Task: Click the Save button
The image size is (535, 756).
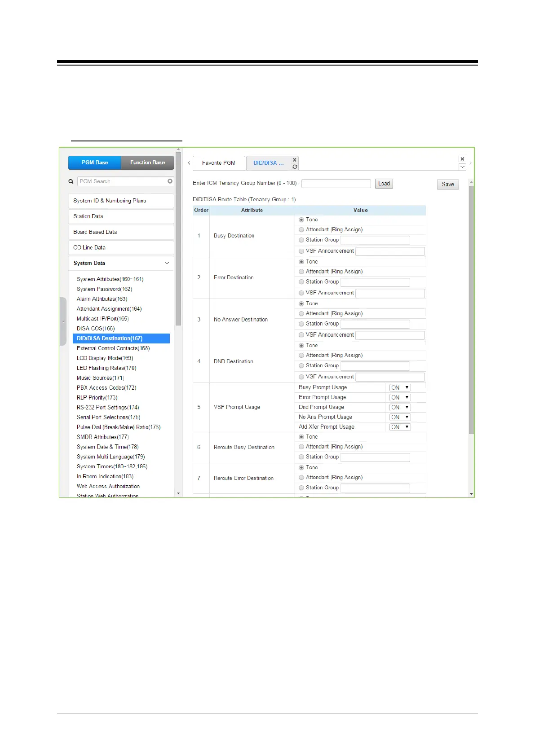Action: (x=448, y=185)
